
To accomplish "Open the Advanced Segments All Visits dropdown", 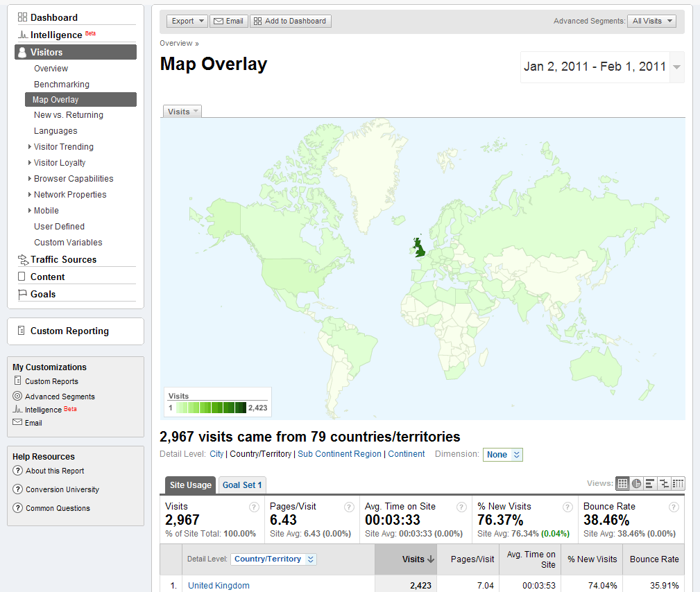I will [x=651, y=21].
